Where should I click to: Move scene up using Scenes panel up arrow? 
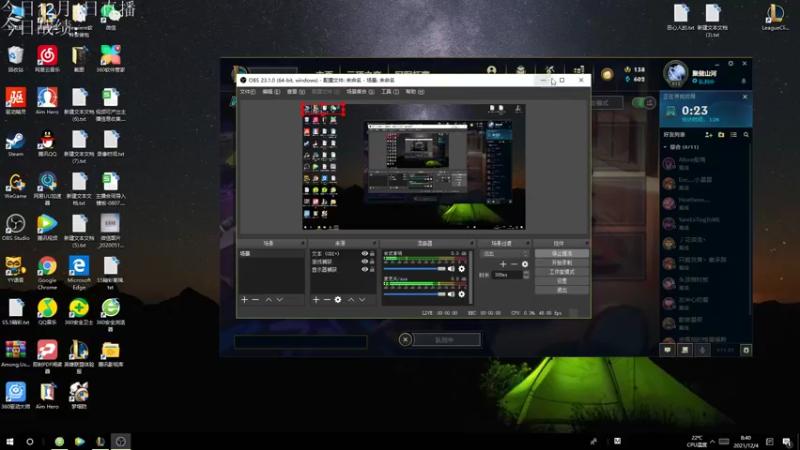coord(268,299)
